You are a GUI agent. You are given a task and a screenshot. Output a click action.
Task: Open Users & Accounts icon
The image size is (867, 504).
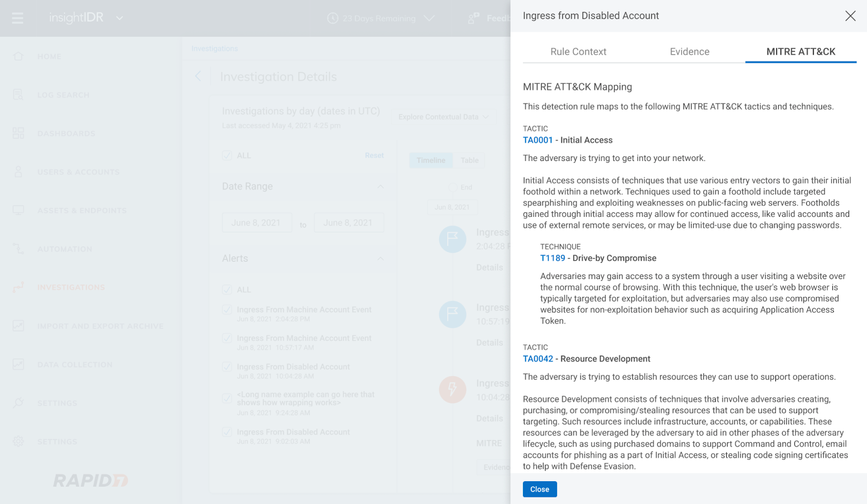point(18,172)
